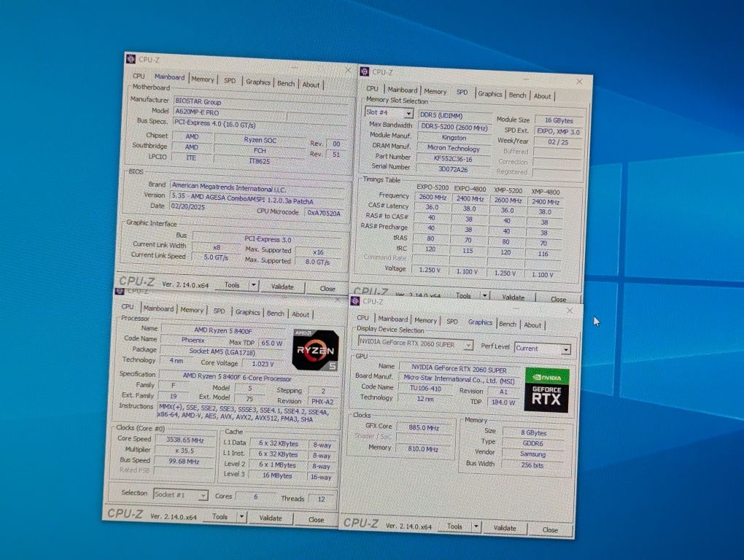
Task: Click the CPU-Z title icon of the Mainboard window
Action: pos(131,59)
